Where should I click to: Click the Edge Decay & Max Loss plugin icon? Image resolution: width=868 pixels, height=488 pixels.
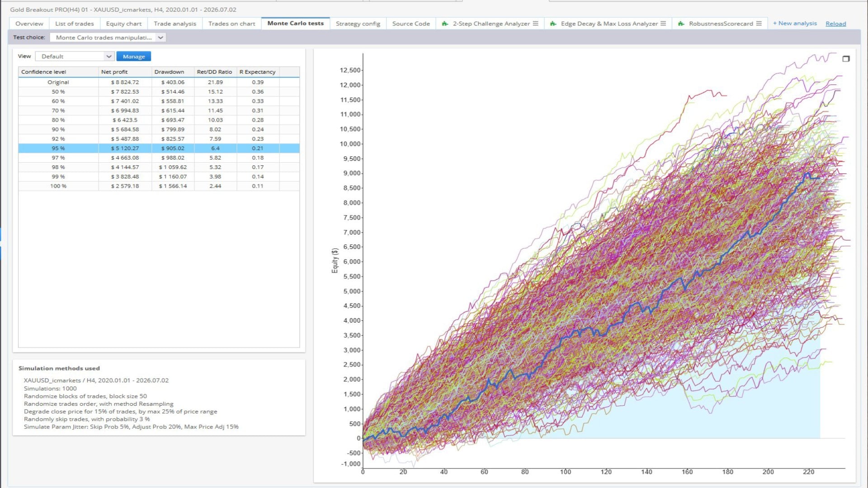tap(553, 23)
